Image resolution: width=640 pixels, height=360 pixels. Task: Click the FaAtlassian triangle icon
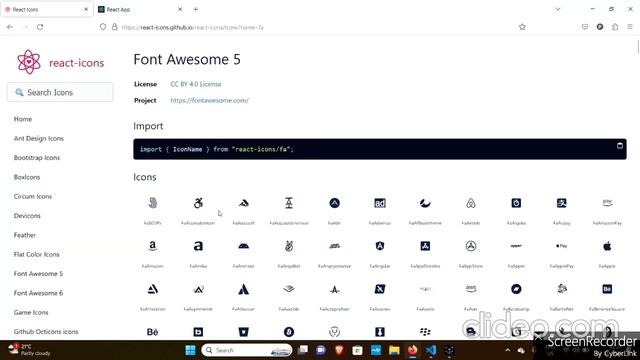coord(244,289)
